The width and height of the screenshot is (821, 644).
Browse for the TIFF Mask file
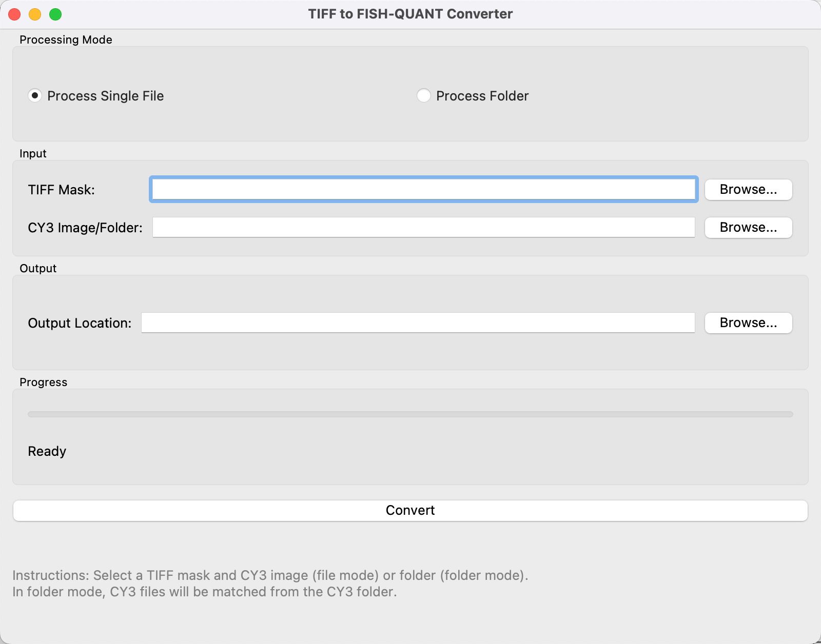tap(749, 190)
